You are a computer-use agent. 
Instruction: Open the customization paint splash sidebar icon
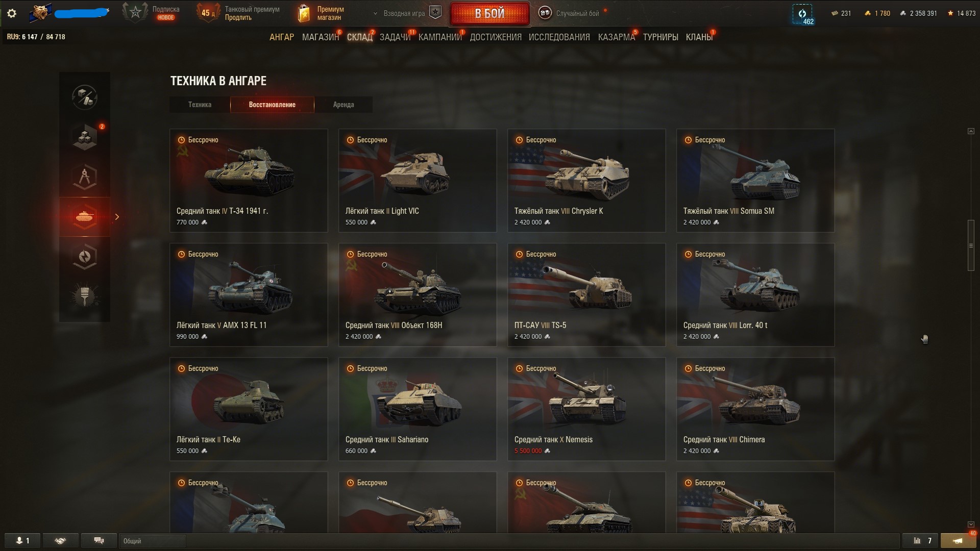(85, 296)
